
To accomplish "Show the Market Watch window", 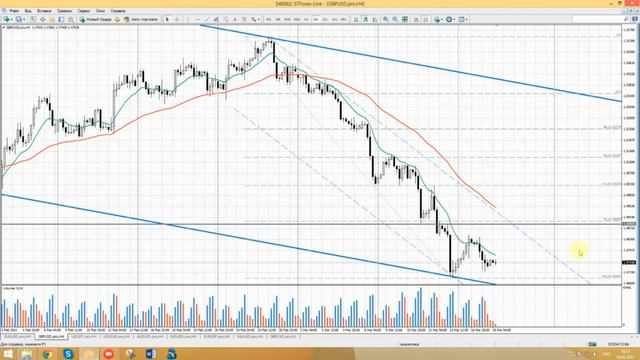I will (33, 19).
